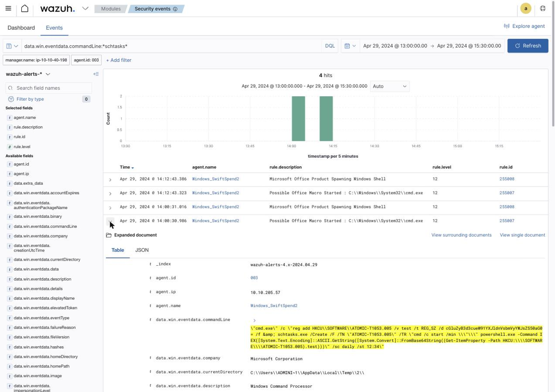Select data.win.eventdata.hashes field
Screen dimensions: 555x392
point(38,347)
